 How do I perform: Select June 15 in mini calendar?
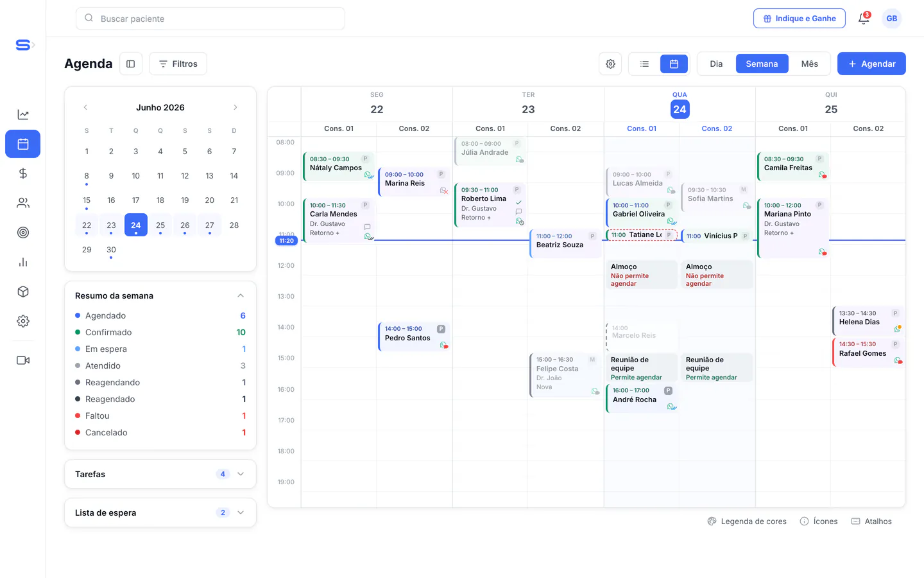(x=87, y=200)
